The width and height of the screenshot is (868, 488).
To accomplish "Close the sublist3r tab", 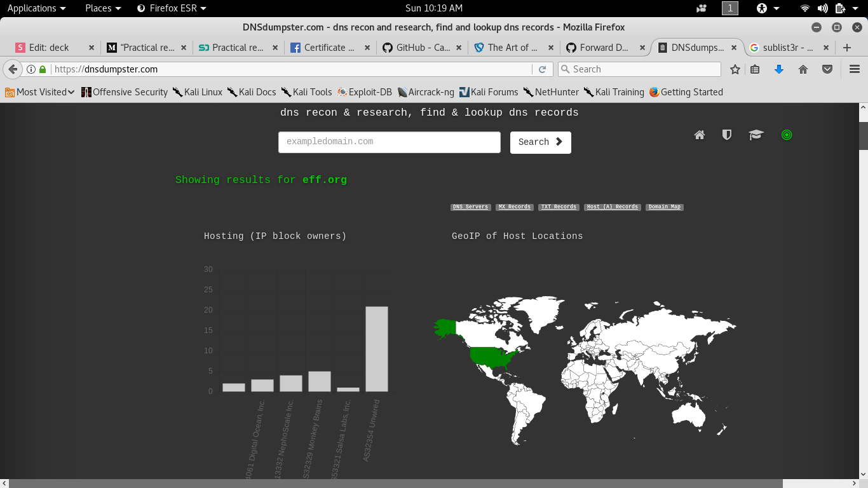I will (826, 48).
